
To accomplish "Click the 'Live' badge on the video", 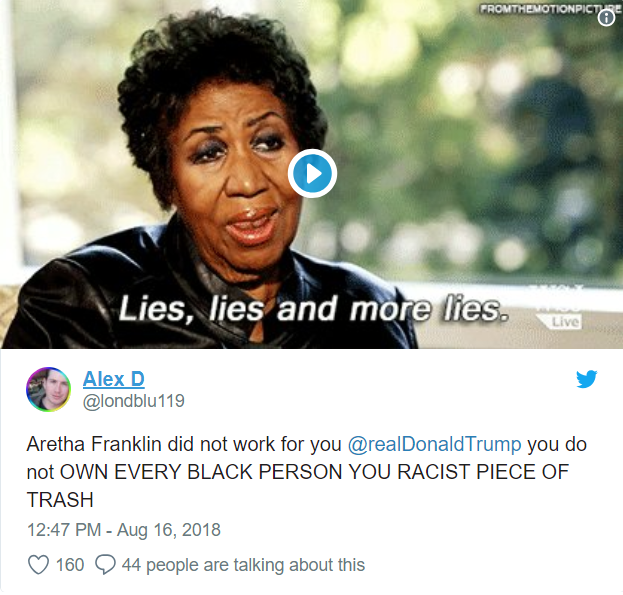I will [x=565, y=321].
